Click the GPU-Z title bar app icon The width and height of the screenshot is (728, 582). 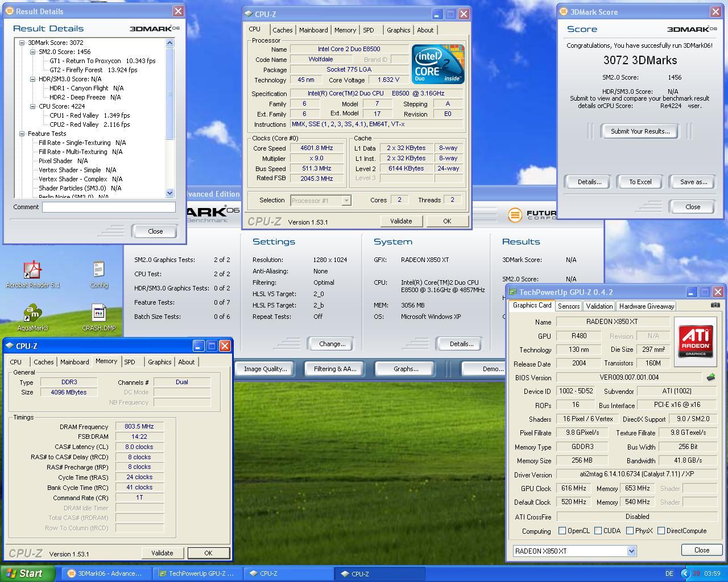512,292
